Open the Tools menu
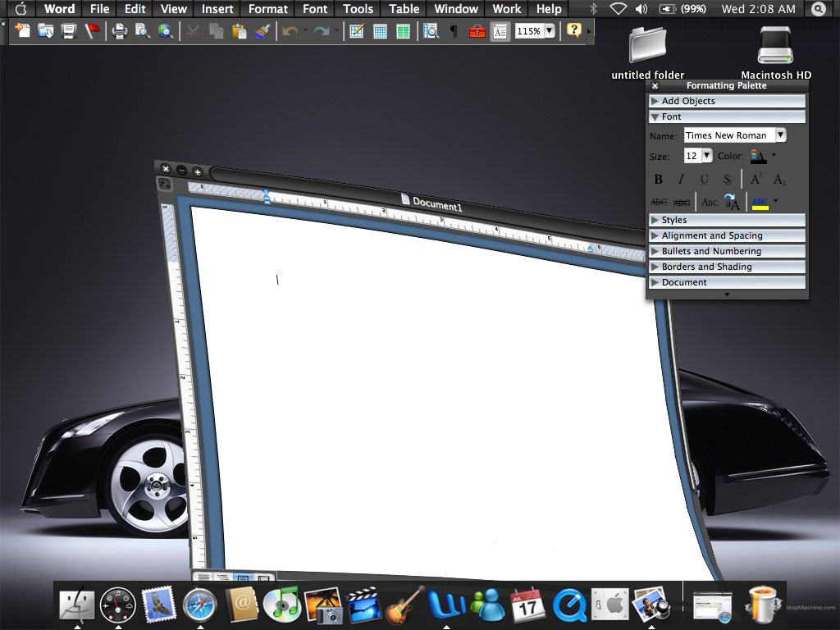 click(x=358, y=8)
